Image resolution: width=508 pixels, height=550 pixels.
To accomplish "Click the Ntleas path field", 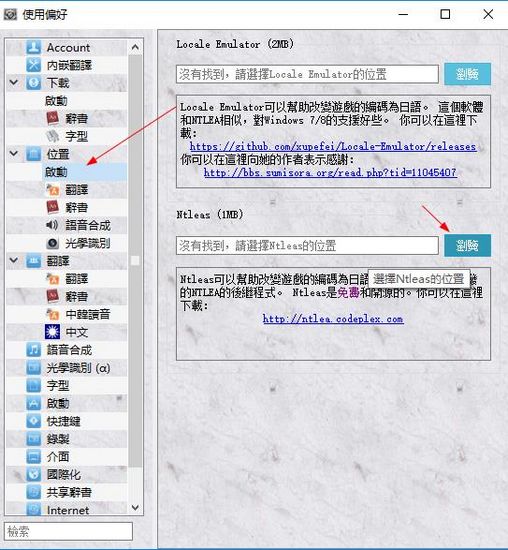I will point(307,246).
